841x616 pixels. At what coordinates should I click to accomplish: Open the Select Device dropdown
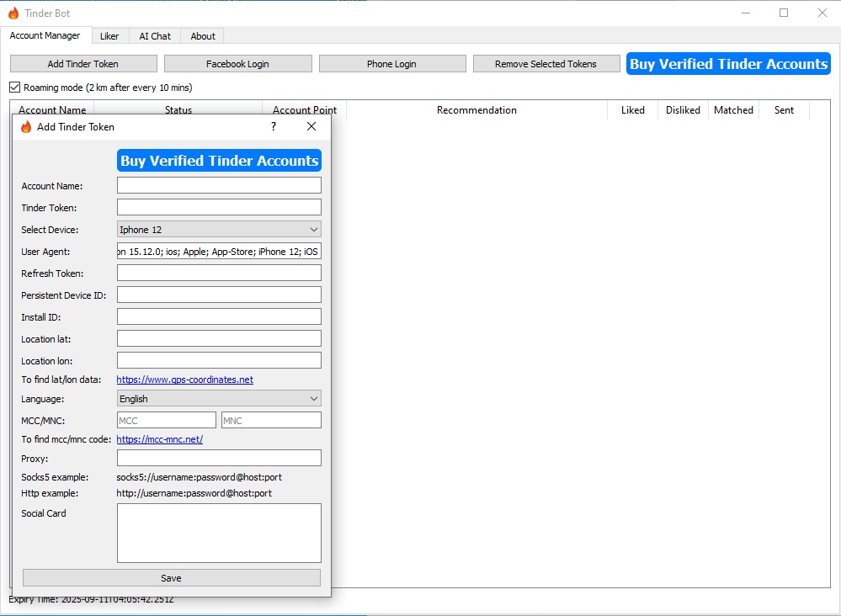click(219, 230)
